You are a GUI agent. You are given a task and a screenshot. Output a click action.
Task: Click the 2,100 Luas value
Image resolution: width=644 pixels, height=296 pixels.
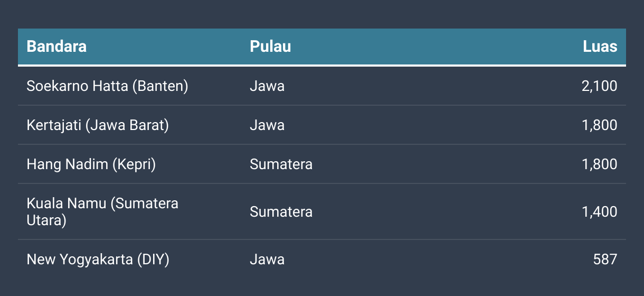click(599, 86)
